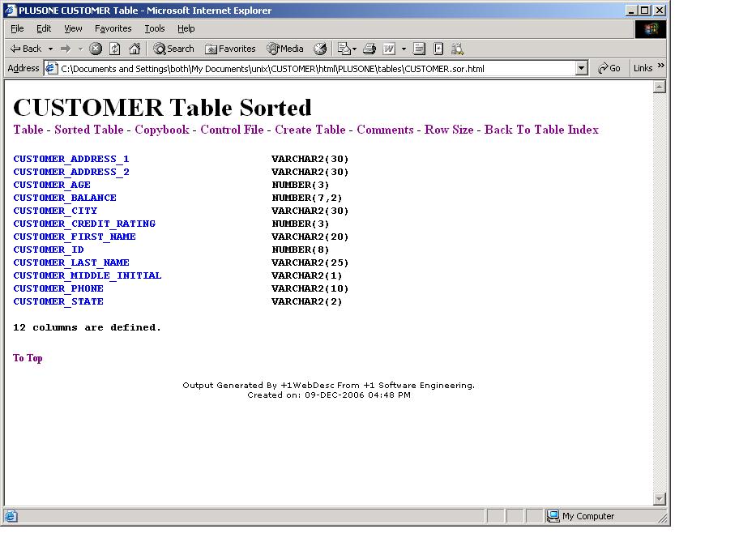
Task: Open the Copybook link
Action: [x=162, y=130]
